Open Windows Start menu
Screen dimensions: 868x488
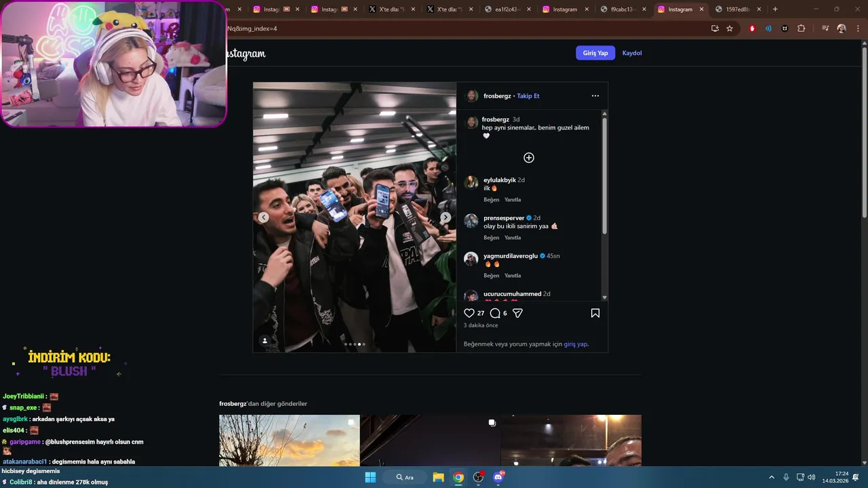[370, 477]
